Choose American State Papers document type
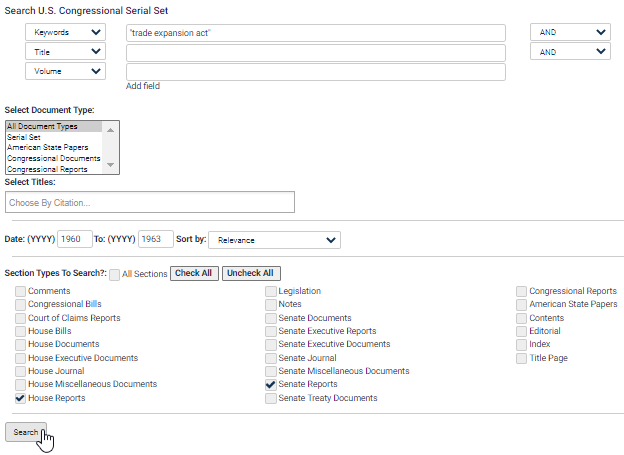Image resolution: width=624 pixels, height=455 pixels. 48,148
